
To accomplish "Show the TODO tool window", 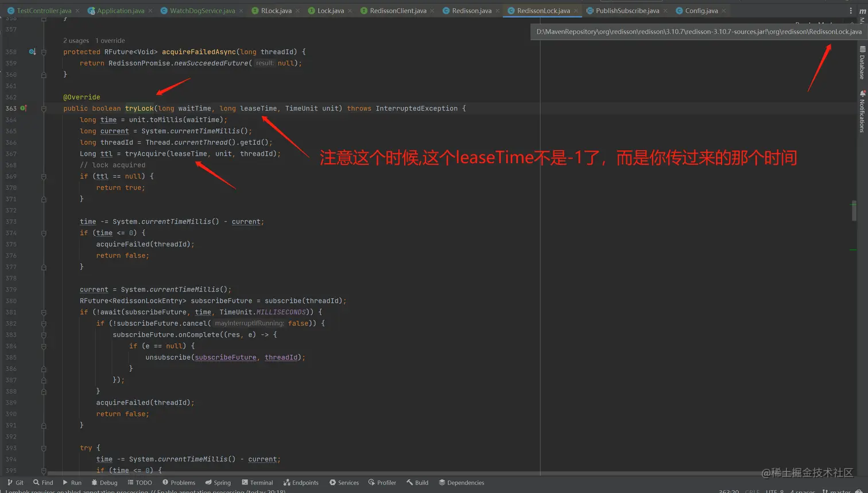I will click(x=140, y=483).
